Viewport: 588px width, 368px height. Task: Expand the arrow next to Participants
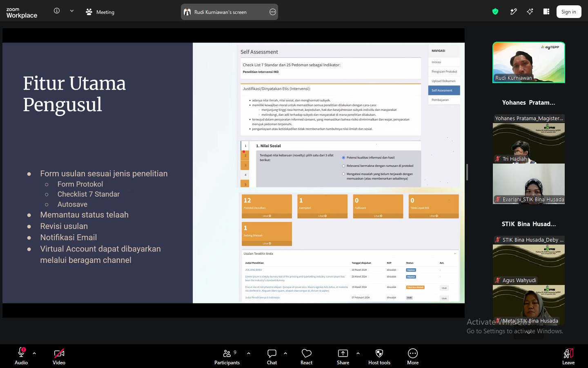[x=249, y=353]
